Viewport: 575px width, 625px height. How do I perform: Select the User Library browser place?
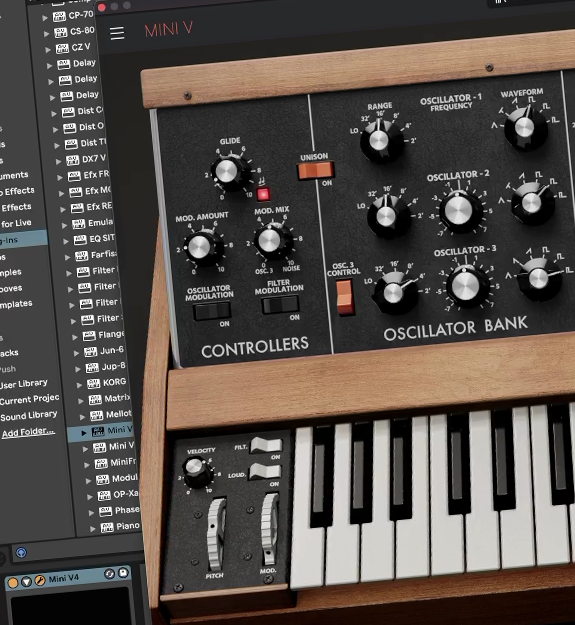24,384
